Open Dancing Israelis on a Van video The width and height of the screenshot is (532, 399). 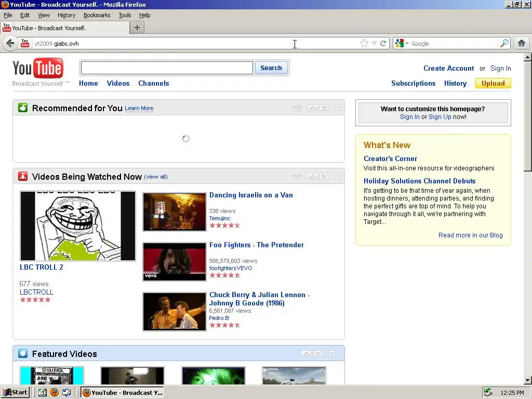pyautogui.click(x=251, y=195)
